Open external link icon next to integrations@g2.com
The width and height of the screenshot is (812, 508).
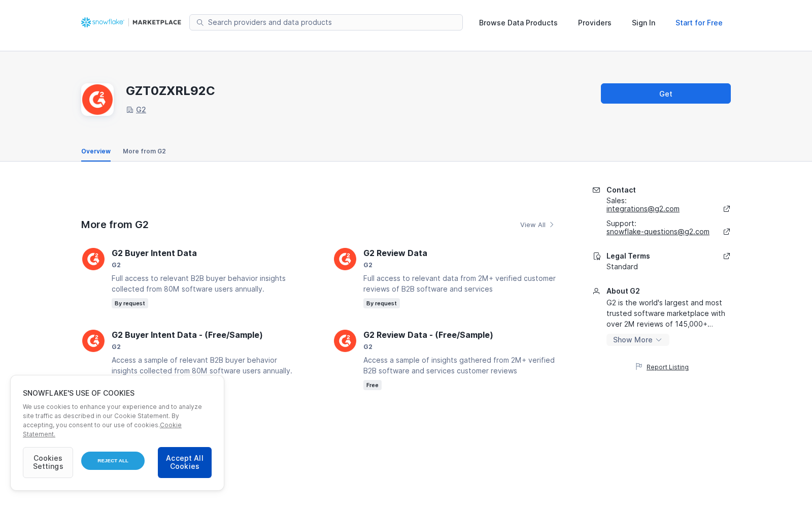click(727, 209)
